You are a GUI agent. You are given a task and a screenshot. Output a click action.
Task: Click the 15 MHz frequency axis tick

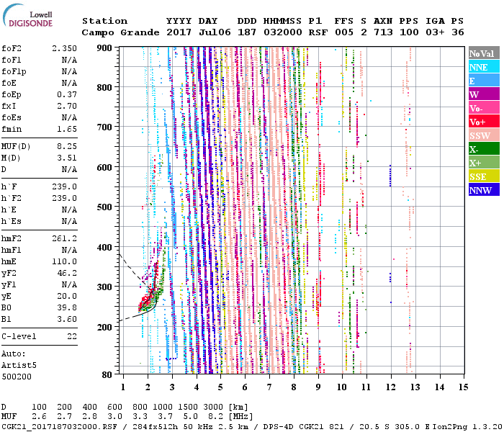(462, 387)
